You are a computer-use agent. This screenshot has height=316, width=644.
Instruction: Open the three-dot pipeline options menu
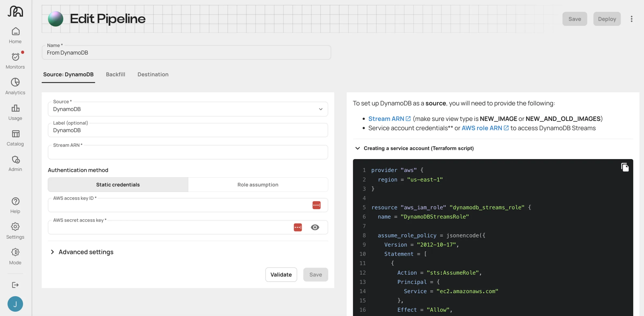[x=631, y=19]
